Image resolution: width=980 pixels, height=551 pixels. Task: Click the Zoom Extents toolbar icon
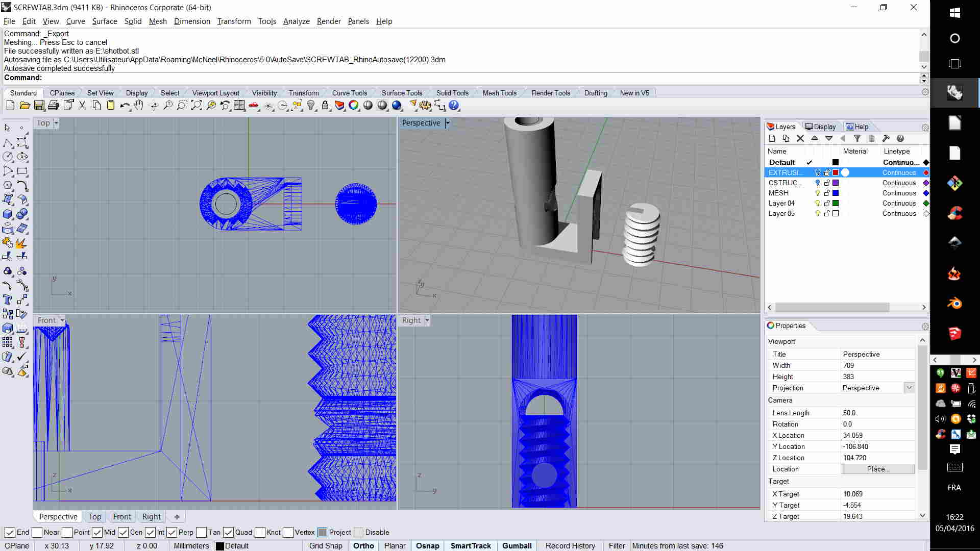[x=197, y=106]
